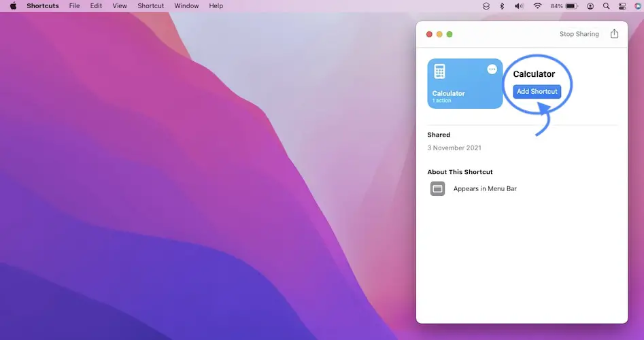This screenshot has height=340, width=644.
Task: Open the Wi-Fi status menu
Action: 537,6
